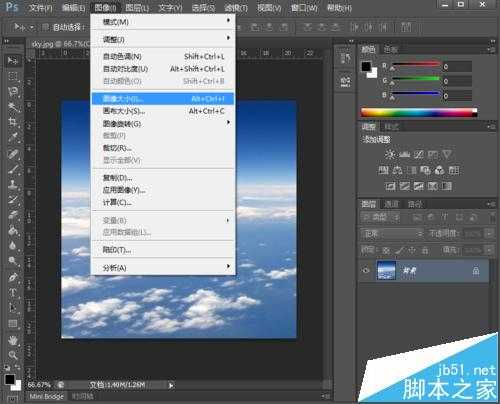Select the Eyedropper tool
This screenshot has width=500, height=404.
13,137
